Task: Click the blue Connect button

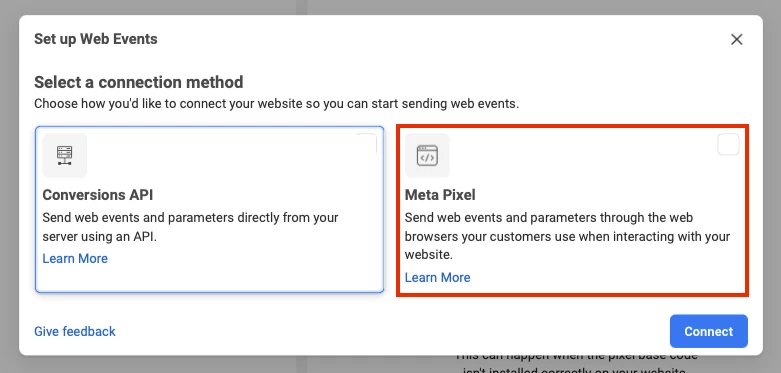Action: point(708,331)
